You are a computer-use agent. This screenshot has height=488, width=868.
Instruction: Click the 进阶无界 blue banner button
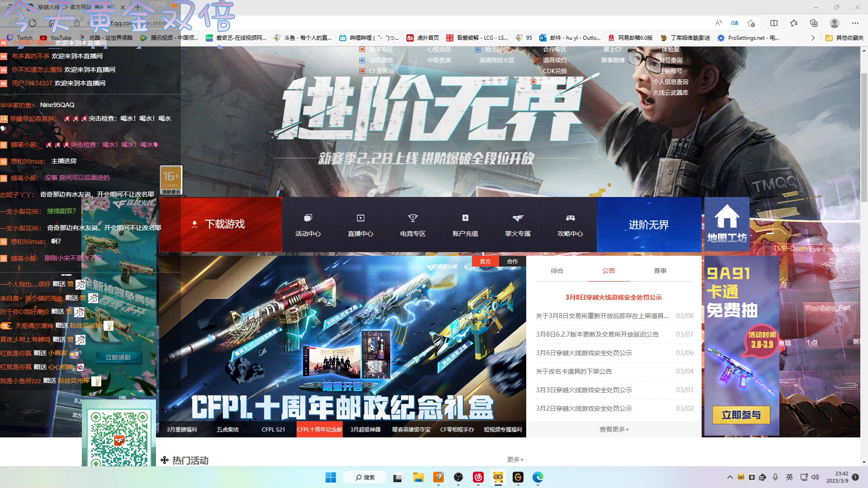click(x=649, y=225)
